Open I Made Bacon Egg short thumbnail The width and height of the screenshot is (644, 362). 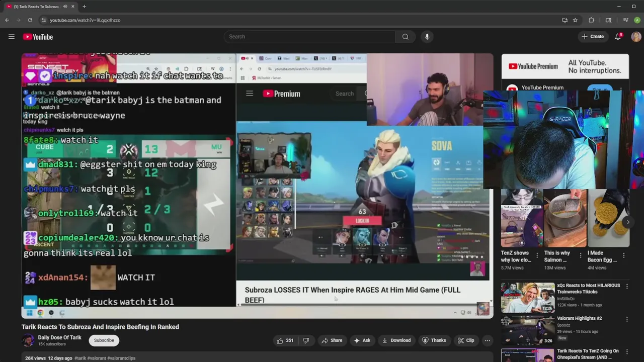click(608, 218)
